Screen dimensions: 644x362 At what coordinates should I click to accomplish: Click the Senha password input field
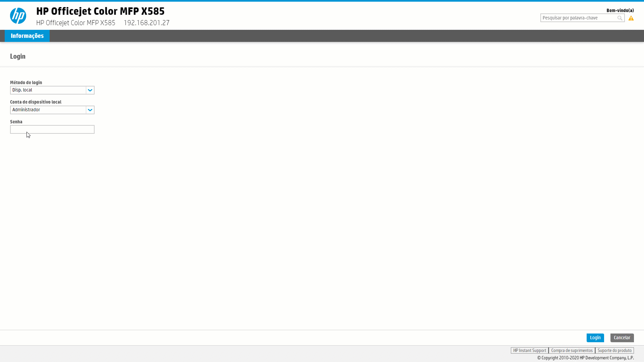point(52,129)
